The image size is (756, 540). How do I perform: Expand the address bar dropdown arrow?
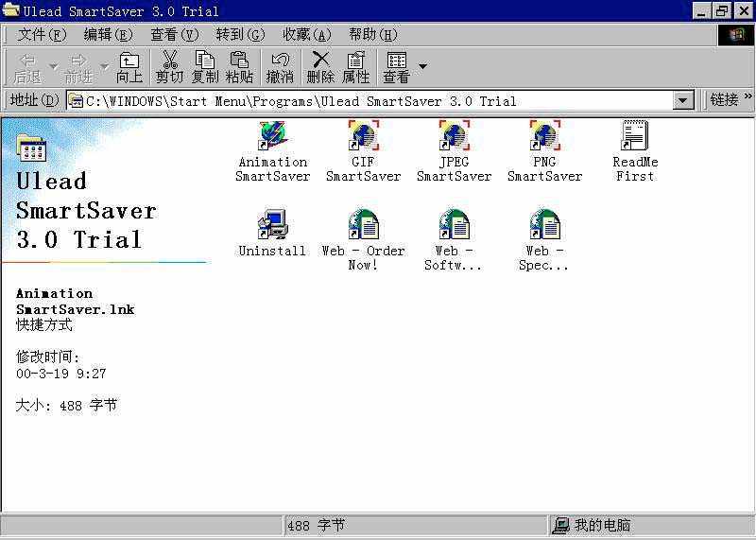(x=684, y=100)
